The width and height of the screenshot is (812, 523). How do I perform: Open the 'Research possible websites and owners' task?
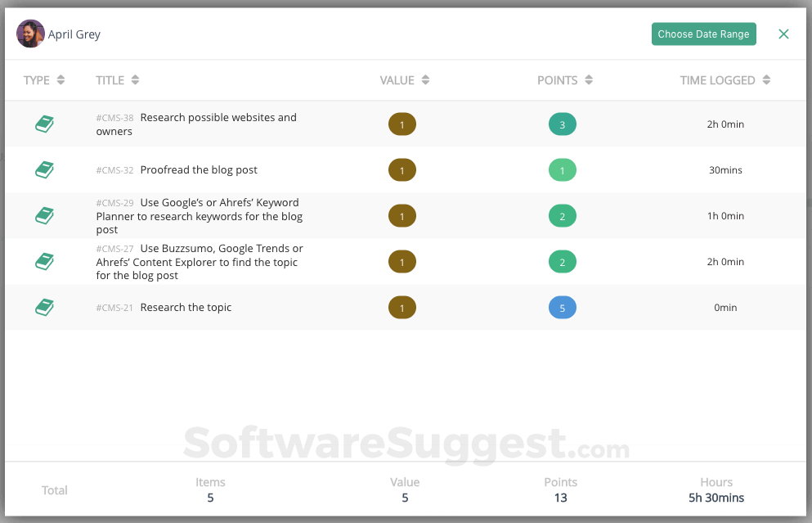[x=218, y=118]
